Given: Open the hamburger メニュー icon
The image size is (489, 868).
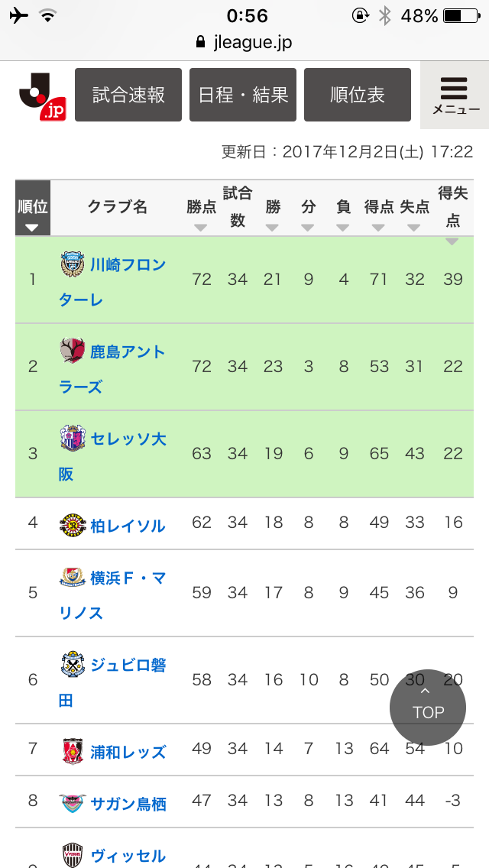Looking at the screenshot, I should (x=455, y=96).
